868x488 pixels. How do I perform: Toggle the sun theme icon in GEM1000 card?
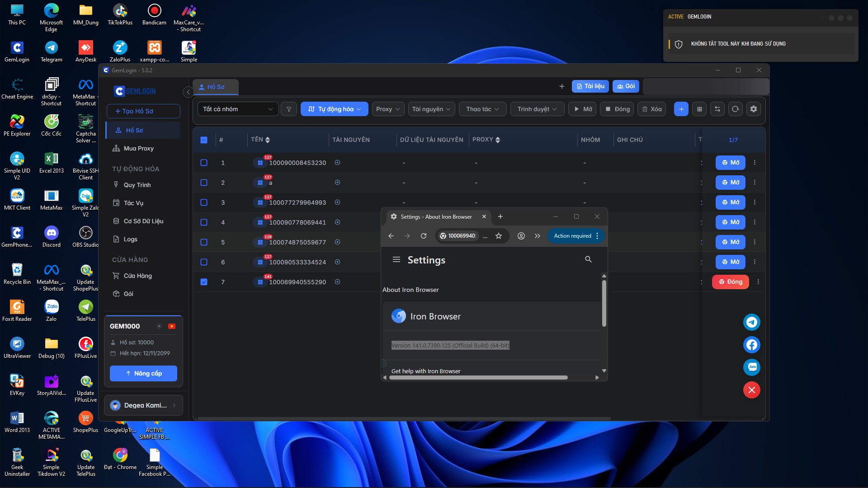pos(159,326)
